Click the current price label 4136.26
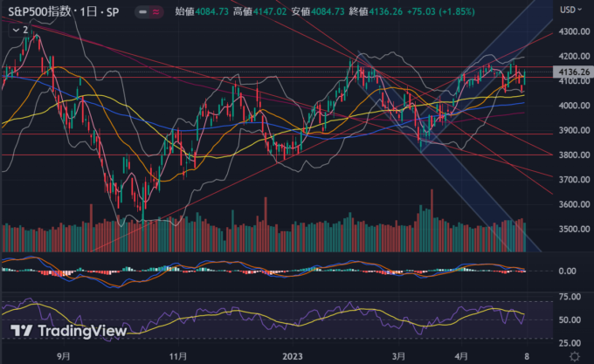 tap(570, 71)
